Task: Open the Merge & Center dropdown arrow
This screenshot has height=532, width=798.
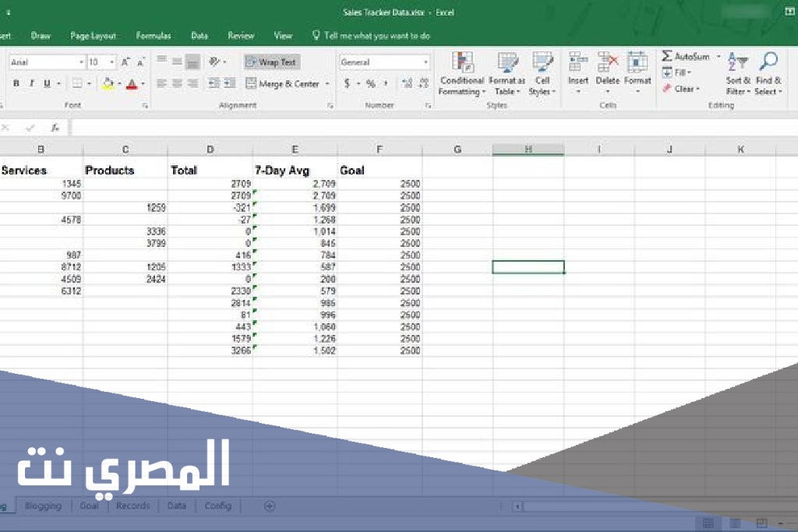Action: (327, 84)
